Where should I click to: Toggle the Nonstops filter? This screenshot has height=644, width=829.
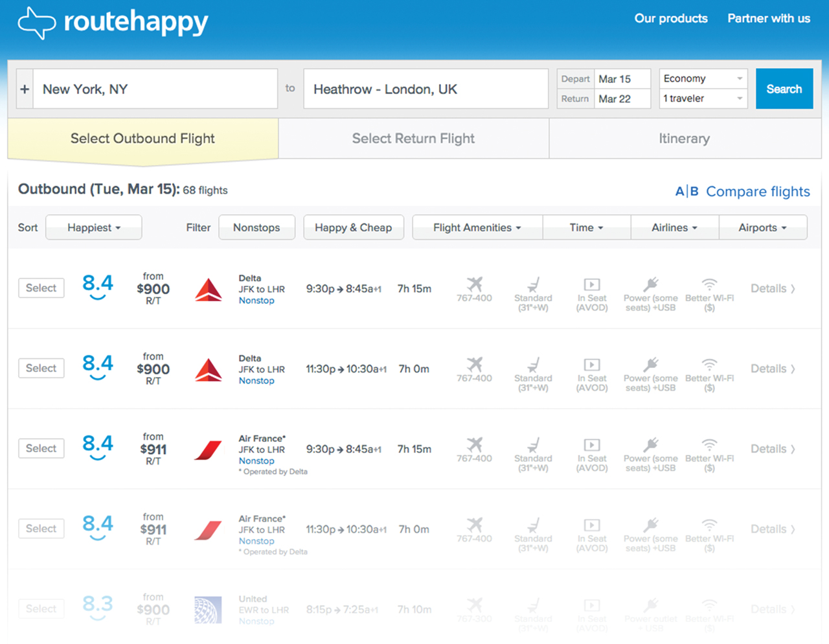coord(256,227)
